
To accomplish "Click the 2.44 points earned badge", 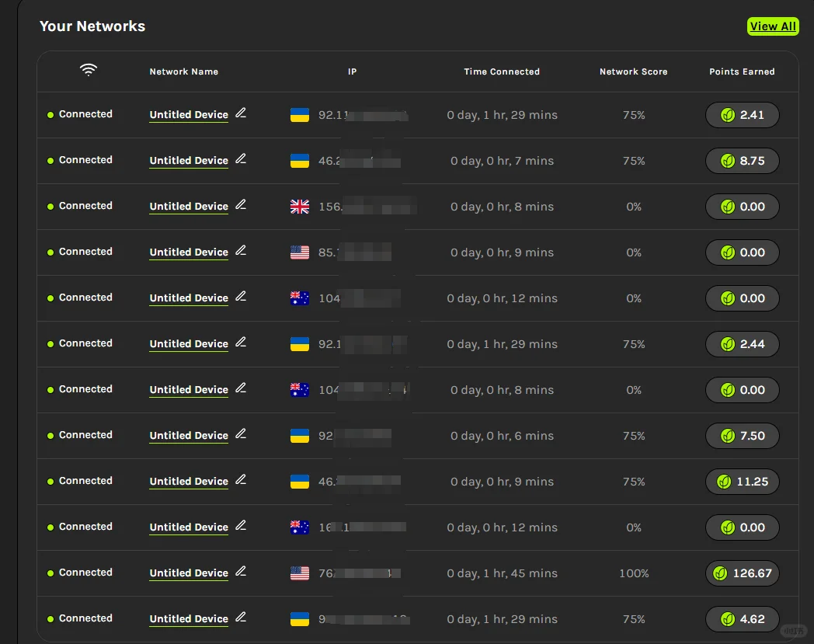I will click(x=743, y=344).
